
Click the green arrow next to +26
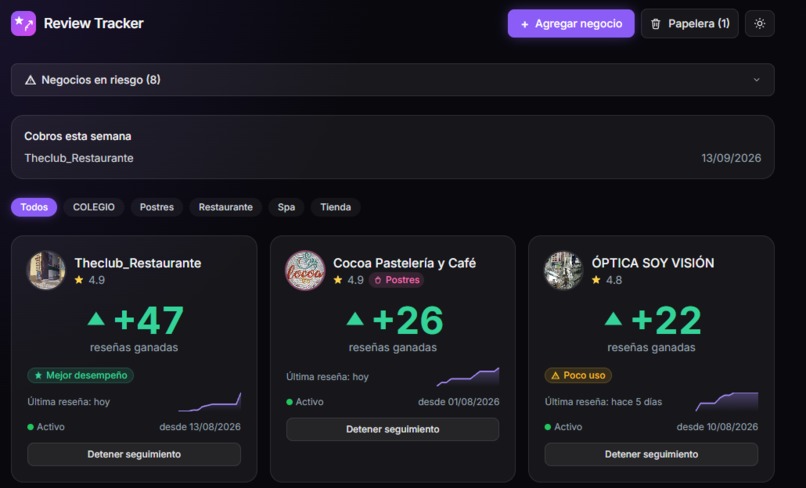355,319
